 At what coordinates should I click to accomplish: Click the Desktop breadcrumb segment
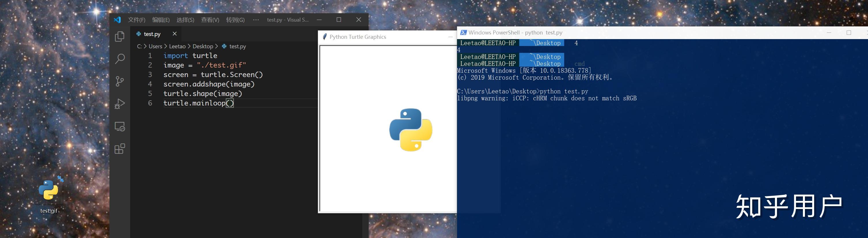(x=203, y=46)
